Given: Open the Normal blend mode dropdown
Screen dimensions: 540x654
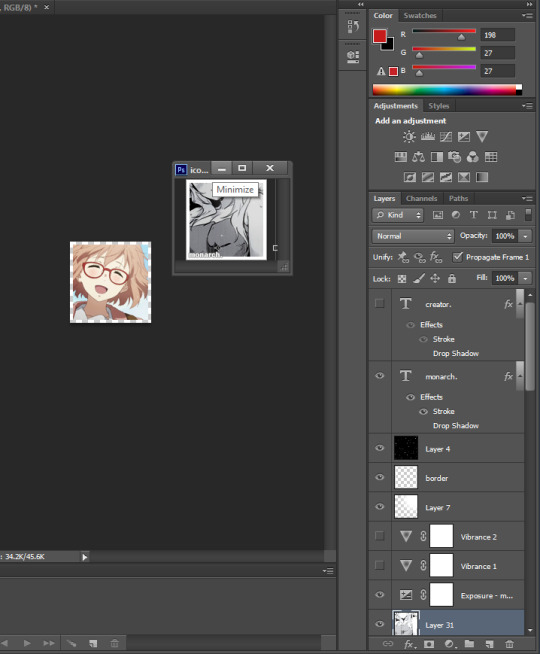Looking at the screenshot, I should (412, 236).
